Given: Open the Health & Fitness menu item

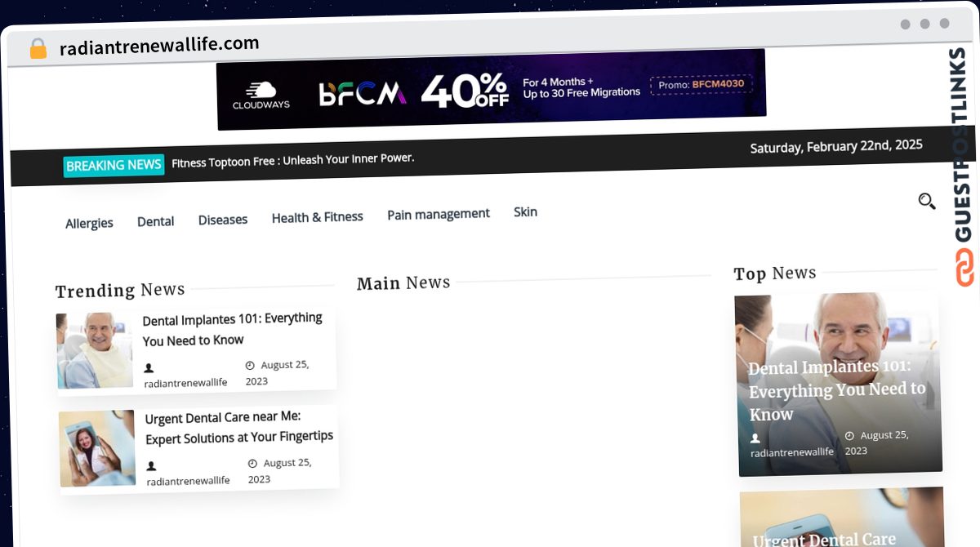Looking at the screenshot, I should pyautogui.click(x=317, y=216).
